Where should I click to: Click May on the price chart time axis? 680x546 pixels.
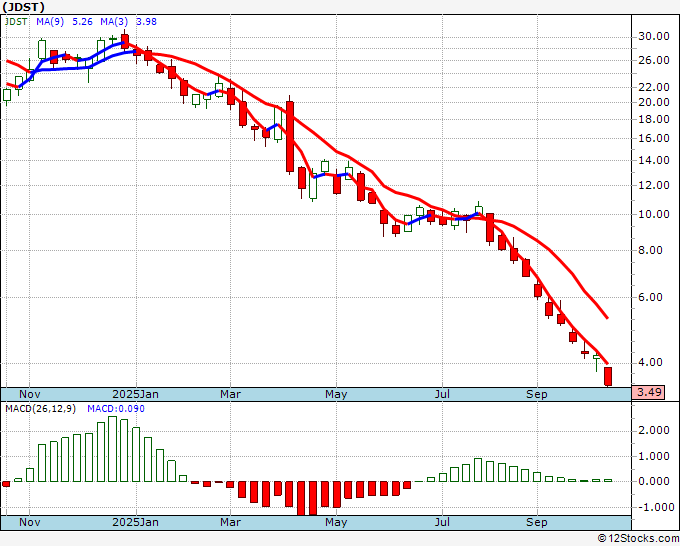(x=336, y=394)
